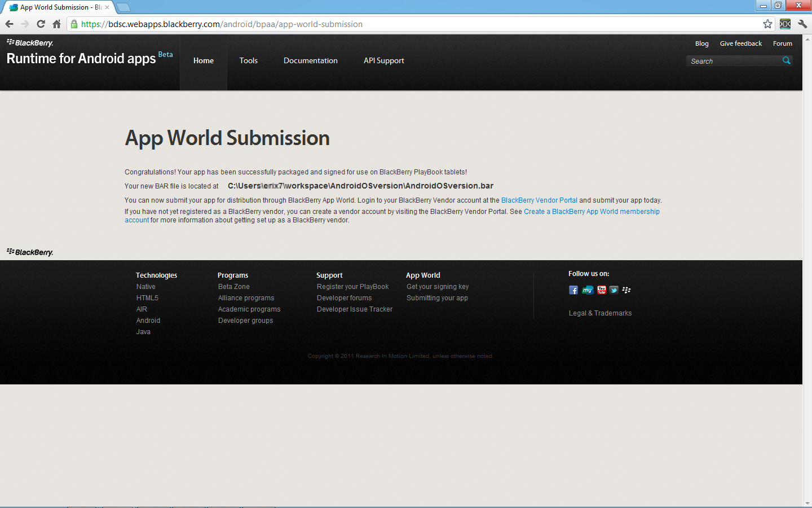Image resolution: width=812 pixels, height=508 pixels.
Task: Close the App World Submission tab
Action: tap(107, 7)
